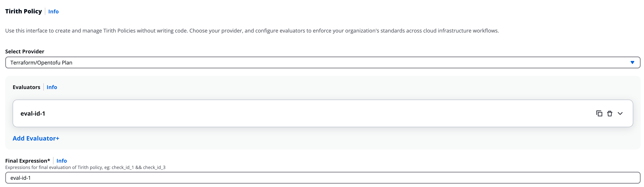Screen dimensions: 644x187
Task: Duplicate the eval-id-1 evaluator
Action: coord(599,114)
